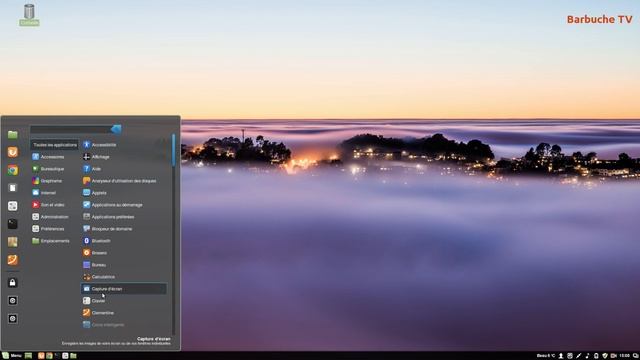The width and height of the screenshot is (640, 360).
Task: Click the lock screen icon in menu sidebar
Action: click(13, 282)
